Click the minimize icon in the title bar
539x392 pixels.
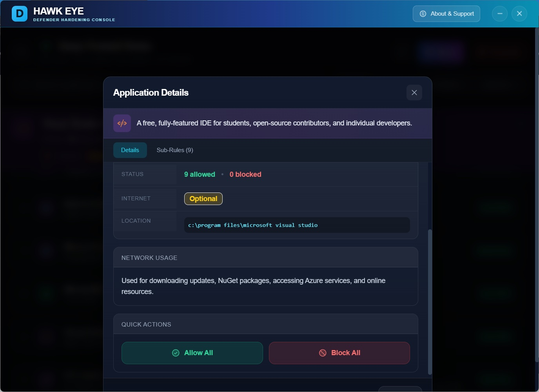click(x=499, y=13)
